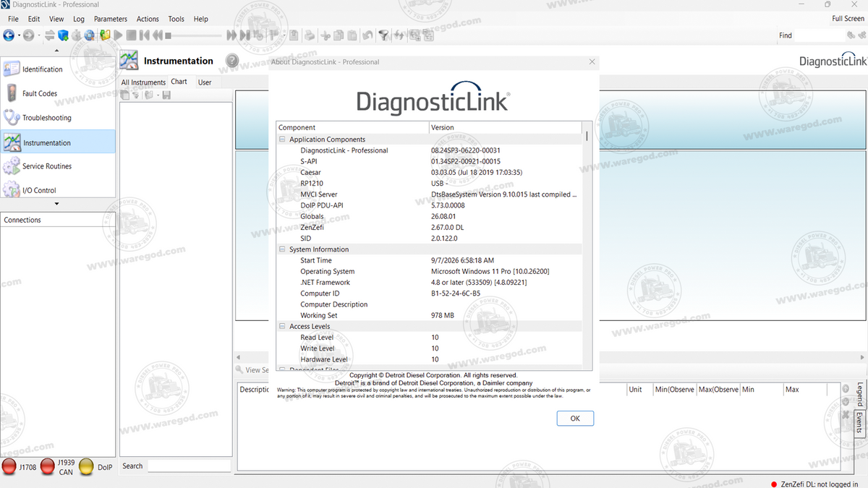Viewport: 868px width, 488px height.
Task: Open I/O Control in the sidebar
Action: pos(58,189)
